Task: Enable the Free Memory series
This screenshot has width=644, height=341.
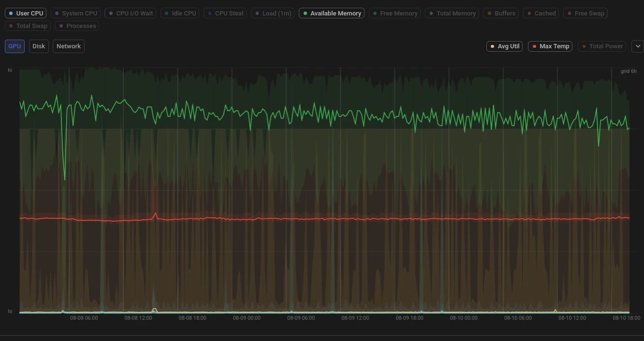Action: 395,13
